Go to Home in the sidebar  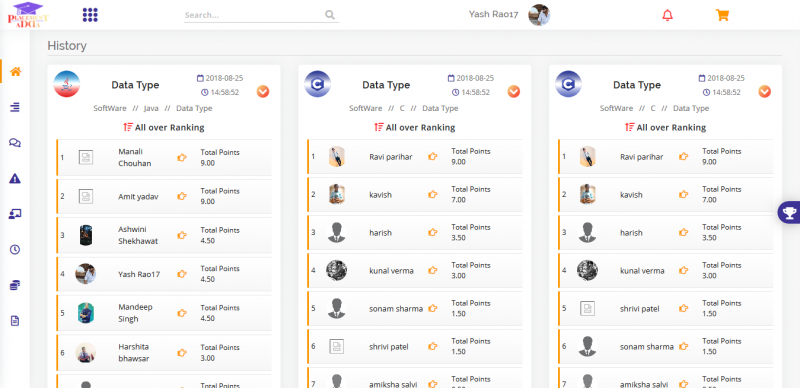pos(16,71)
